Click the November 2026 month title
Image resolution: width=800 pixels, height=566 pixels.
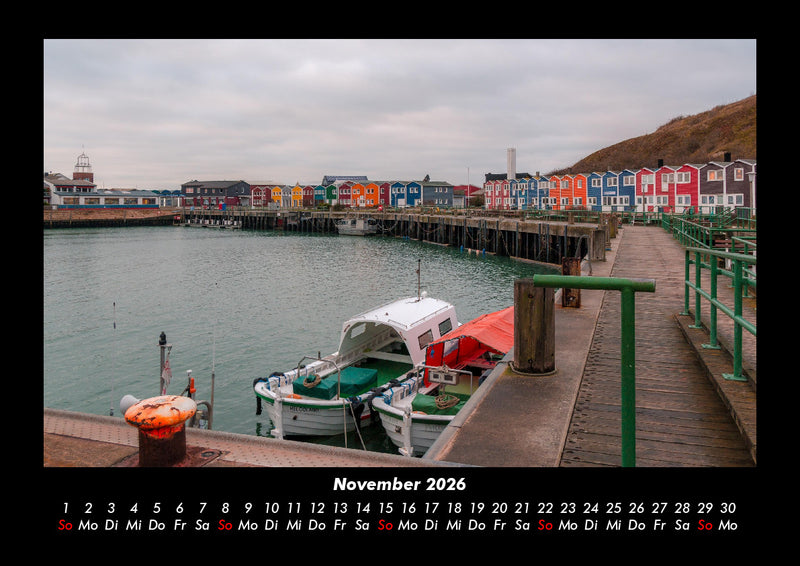[399, 484]
